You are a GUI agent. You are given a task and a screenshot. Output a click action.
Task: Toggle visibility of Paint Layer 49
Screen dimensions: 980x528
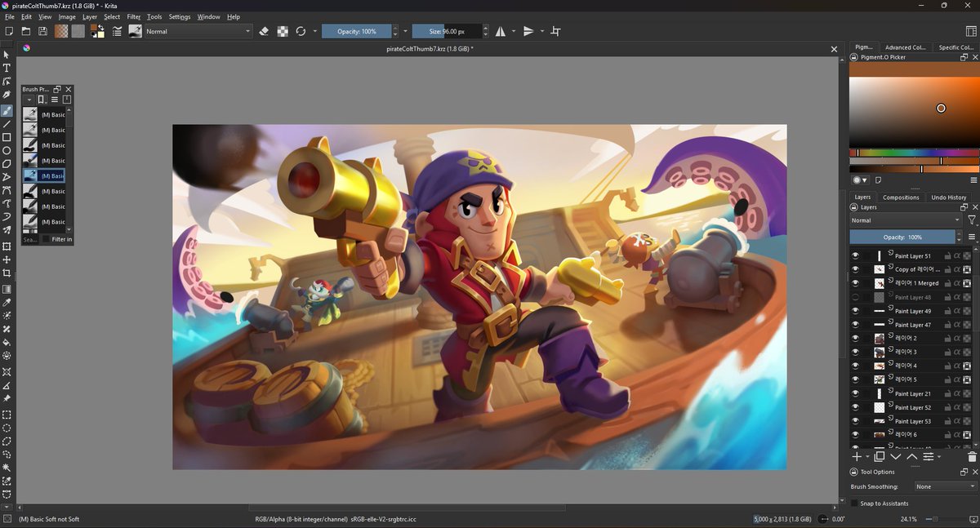click(856, 311)
